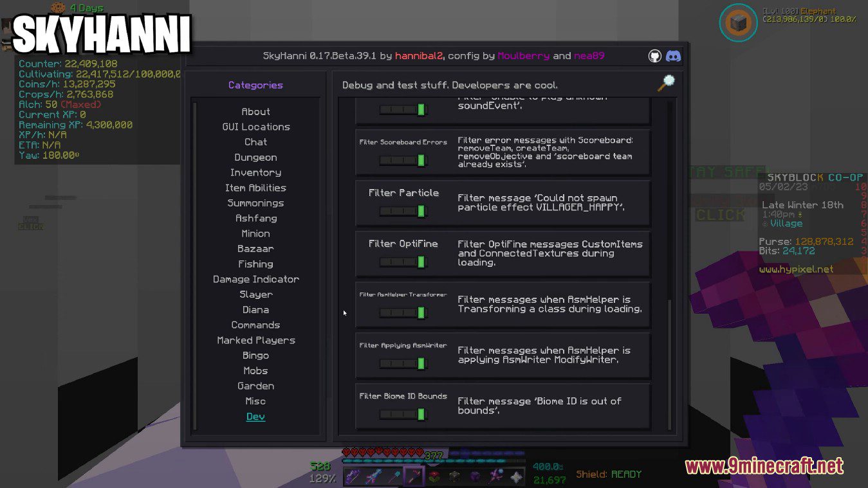Turn off Filter Scoreboard Errors switch

click(x=403, y=160)
